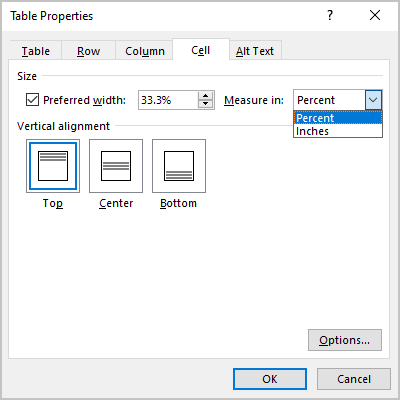400x400 pixels.
Task: Close the Table Properties dialog
Action: coord(375,15)
